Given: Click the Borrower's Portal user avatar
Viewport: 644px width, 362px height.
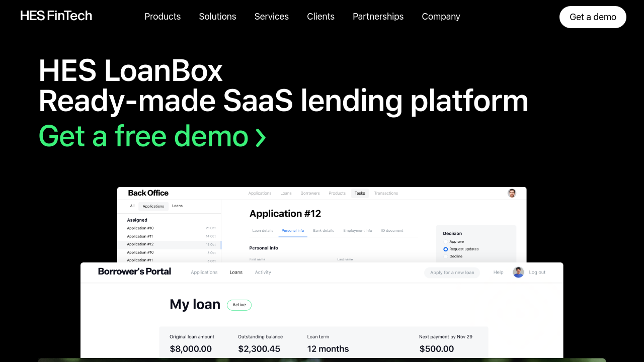Looking at the screenshot, I should click(518, 272).
